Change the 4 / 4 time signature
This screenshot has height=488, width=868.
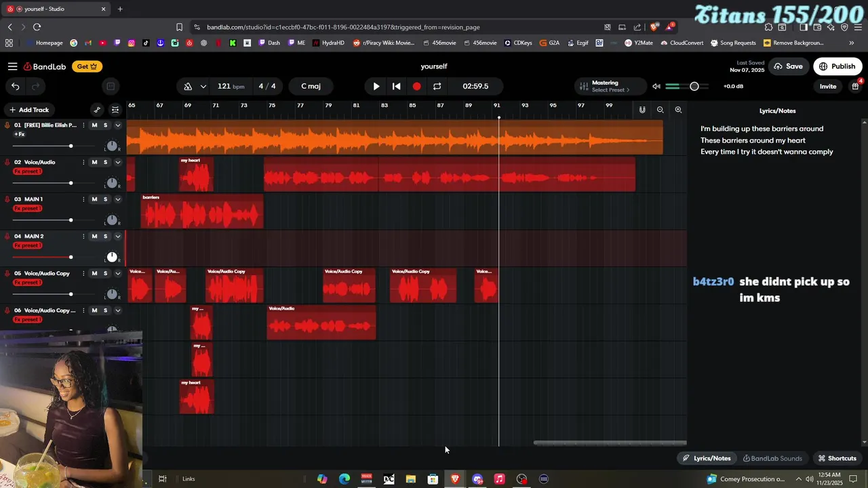[x=267, y=86]
